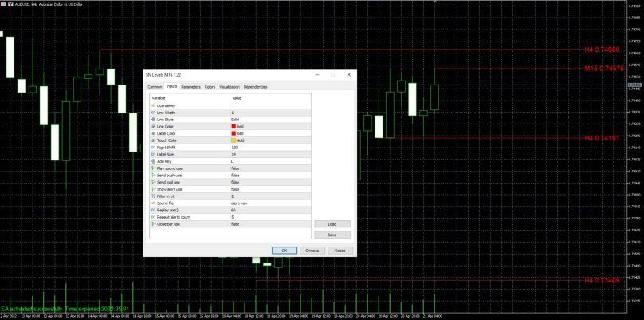The width and height of the screenshot is (644, 320).
Task: Open the Visualization tab
Action: (x=230, y=86)
